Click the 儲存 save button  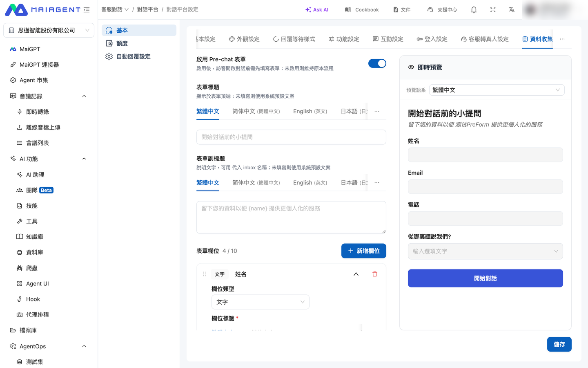(559, 344)
